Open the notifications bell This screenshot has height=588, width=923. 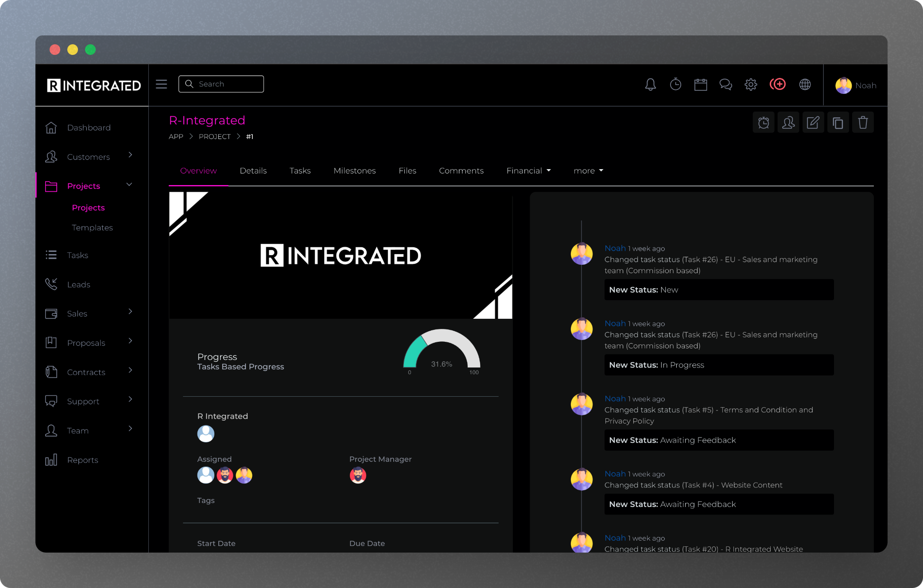(x=650, y=85)
